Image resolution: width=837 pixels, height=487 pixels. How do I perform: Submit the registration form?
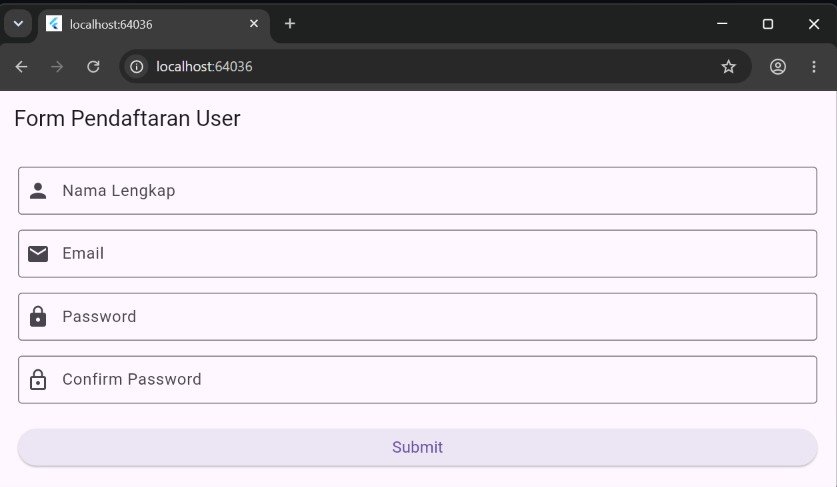[x=417, y=447]
